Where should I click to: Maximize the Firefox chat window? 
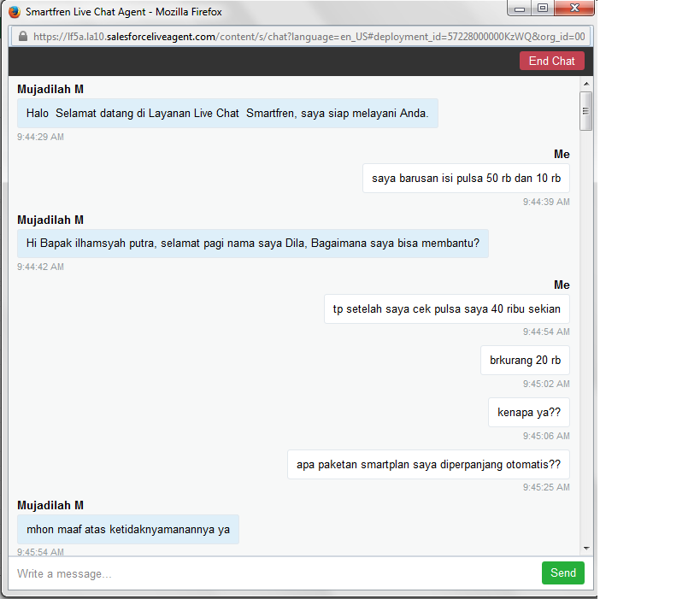543,8
